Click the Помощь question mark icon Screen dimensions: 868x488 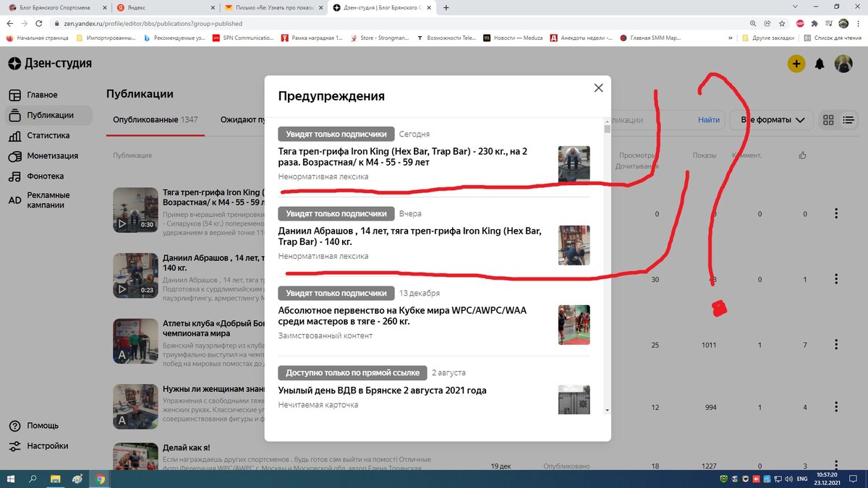(x=14, y=426)
